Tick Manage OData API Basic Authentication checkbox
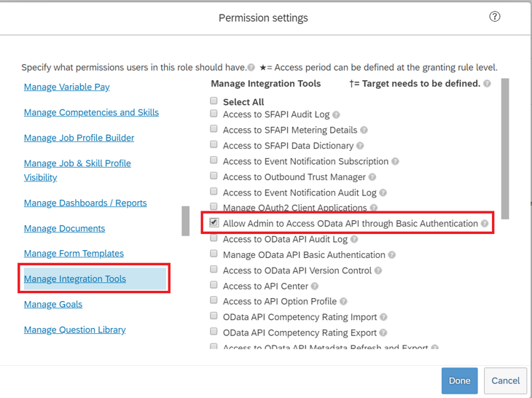Screen dimensions: 532x398 point(214,254)
